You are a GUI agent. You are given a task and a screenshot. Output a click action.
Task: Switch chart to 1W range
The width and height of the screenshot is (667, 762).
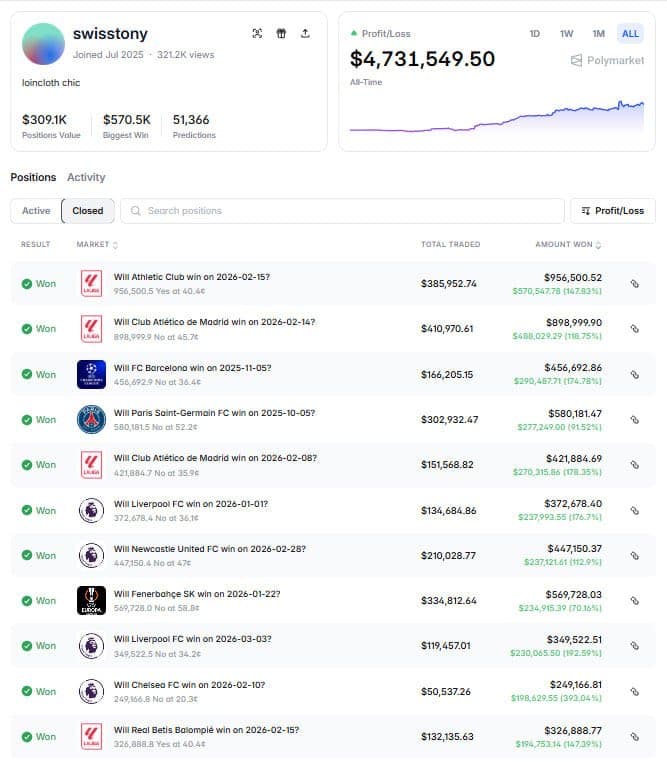point(567,34)
